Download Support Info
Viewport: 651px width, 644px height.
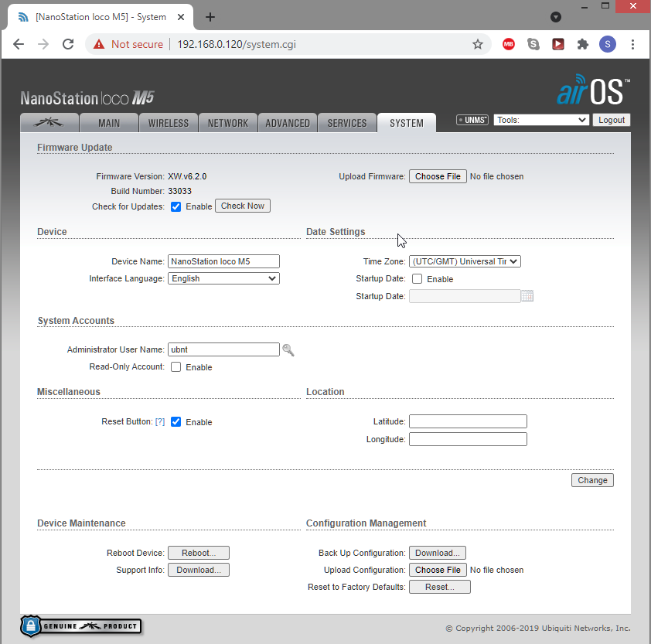(x=199, y=570)
